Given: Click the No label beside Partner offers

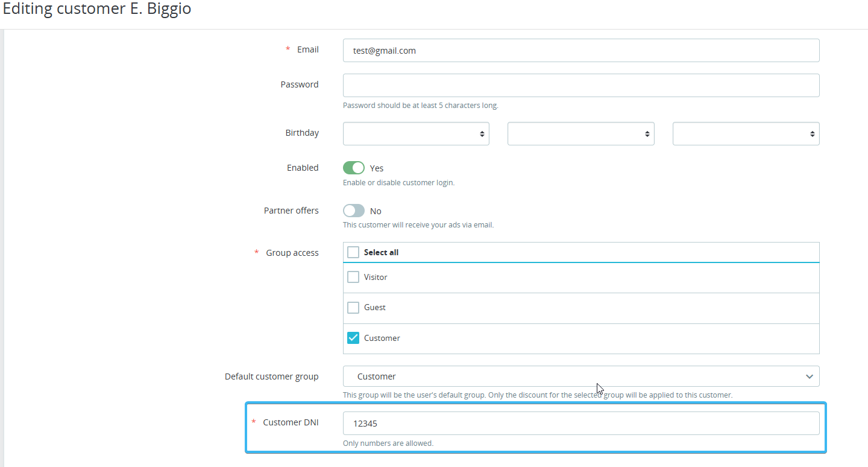Looking at the screenshot, I should (x=376, y=211).
